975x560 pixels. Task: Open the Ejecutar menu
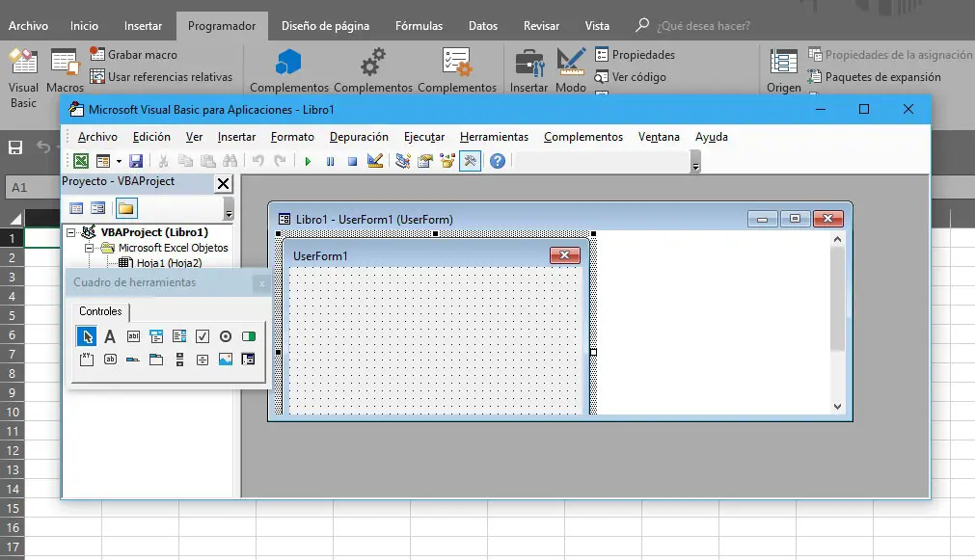(424, 137)
